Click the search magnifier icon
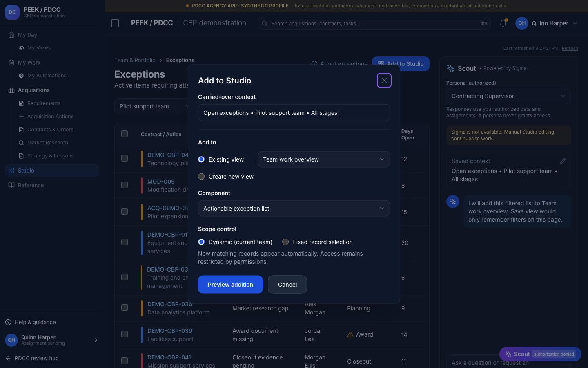Viewport: 588px width, 368px height. (265, 23)
